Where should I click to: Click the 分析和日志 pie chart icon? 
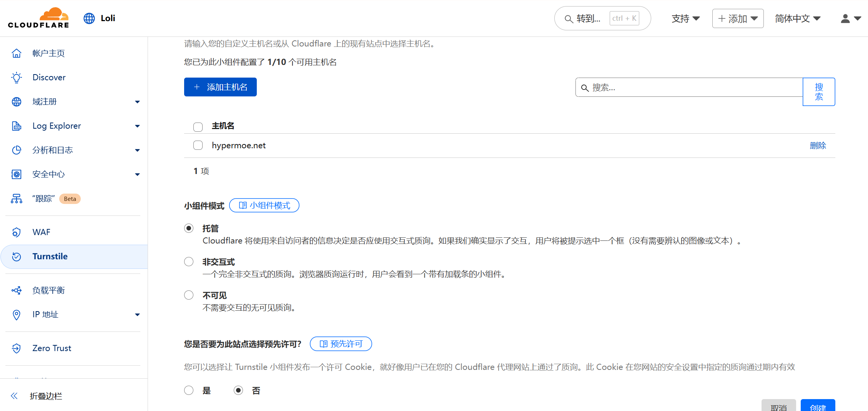point(17,150)
